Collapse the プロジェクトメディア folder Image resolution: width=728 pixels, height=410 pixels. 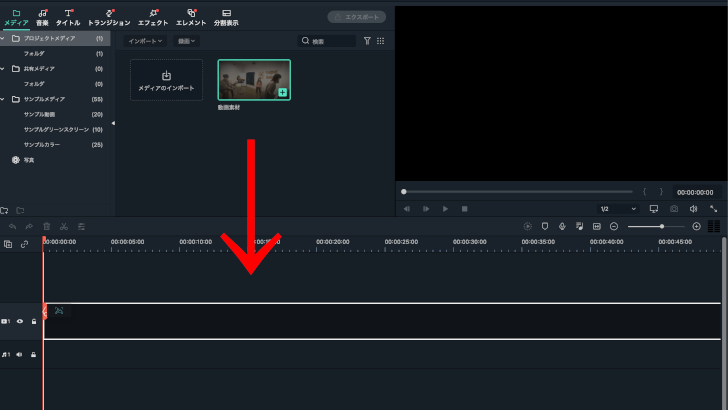(3, 39)
